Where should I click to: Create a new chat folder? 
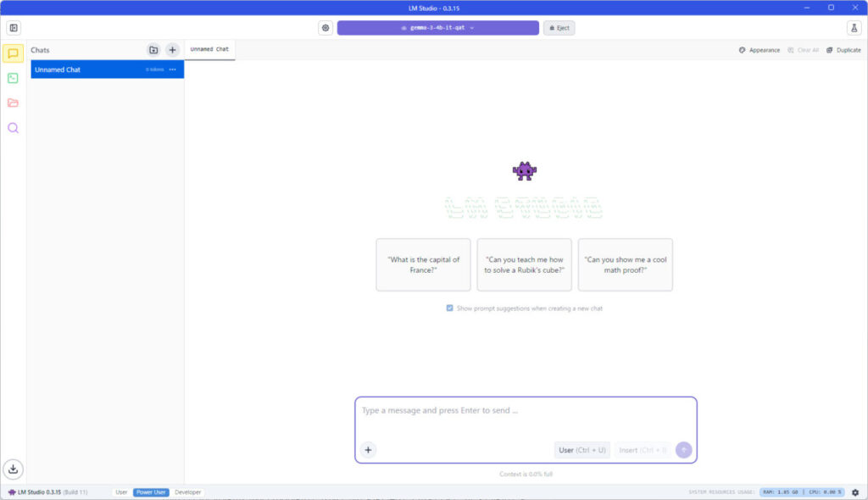(x=153, y=50)
